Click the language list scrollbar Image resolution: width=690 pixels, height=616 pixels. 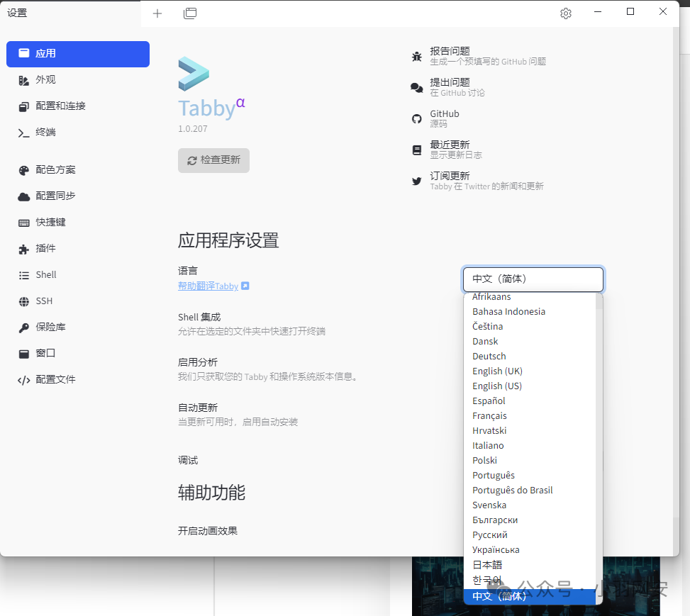tap(599, 449)
